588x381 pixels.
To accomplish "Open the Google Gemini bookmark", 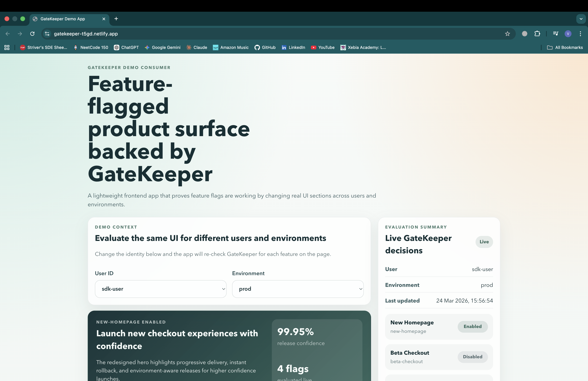I will (162, 47).
